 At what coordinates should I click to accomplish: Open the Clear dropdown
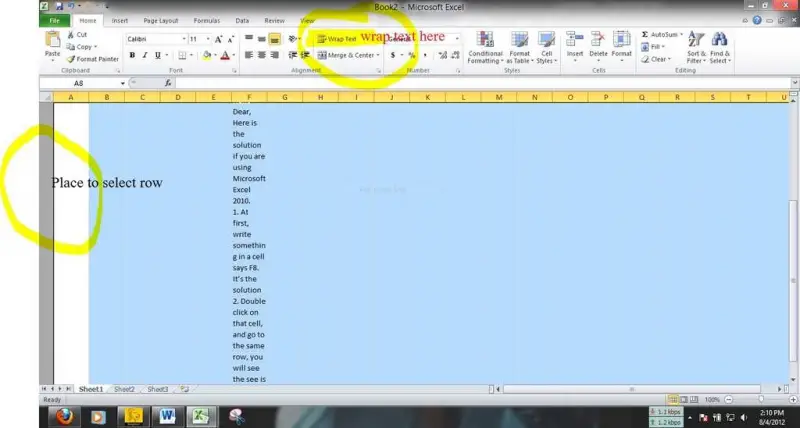point(656,59)
